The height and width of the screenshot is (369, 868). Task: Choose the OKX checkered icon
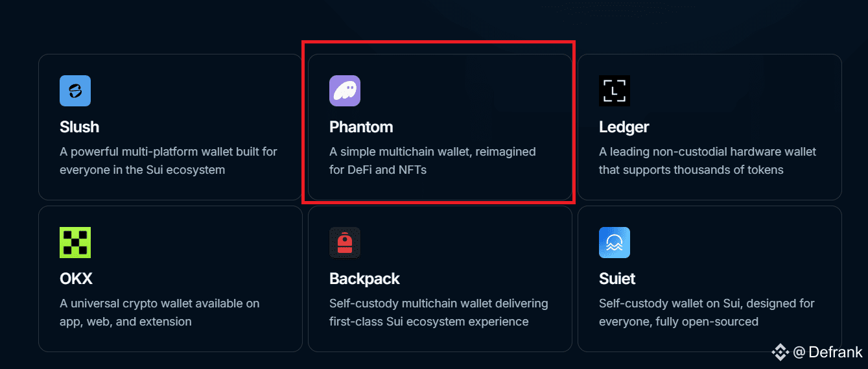tap(75, 243)
